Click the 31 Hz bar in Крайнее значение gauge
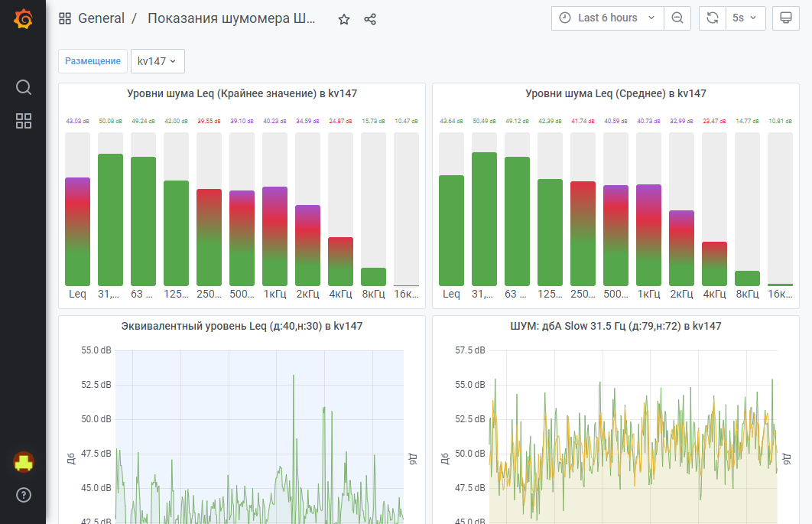Image resolution: width=812 pixels, height=524 pixels. [x=110, y=220]
